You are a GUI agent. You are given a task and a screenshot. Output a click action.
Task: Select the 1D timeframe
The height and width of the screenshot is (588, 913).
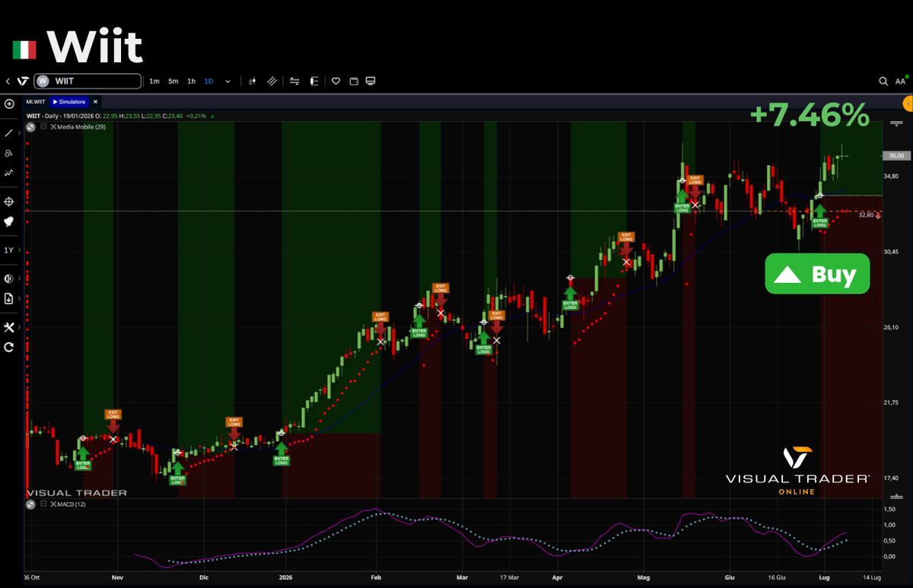208,81
